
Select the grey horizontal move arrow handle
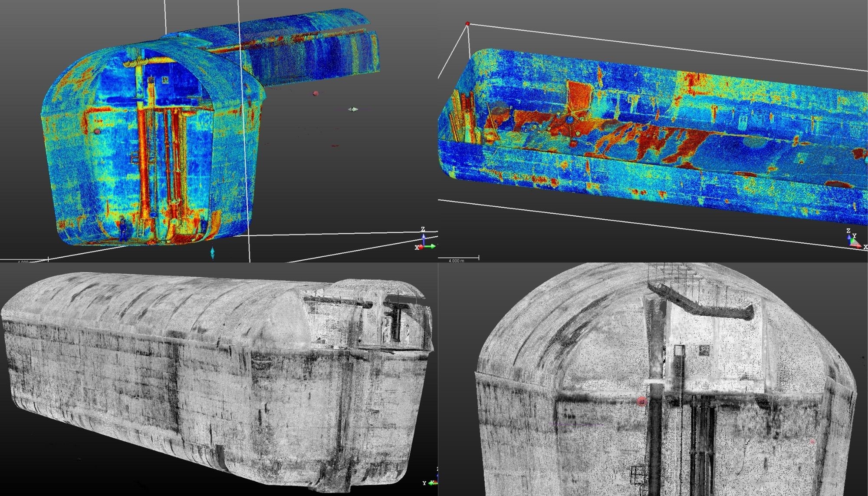pos(353,109)
